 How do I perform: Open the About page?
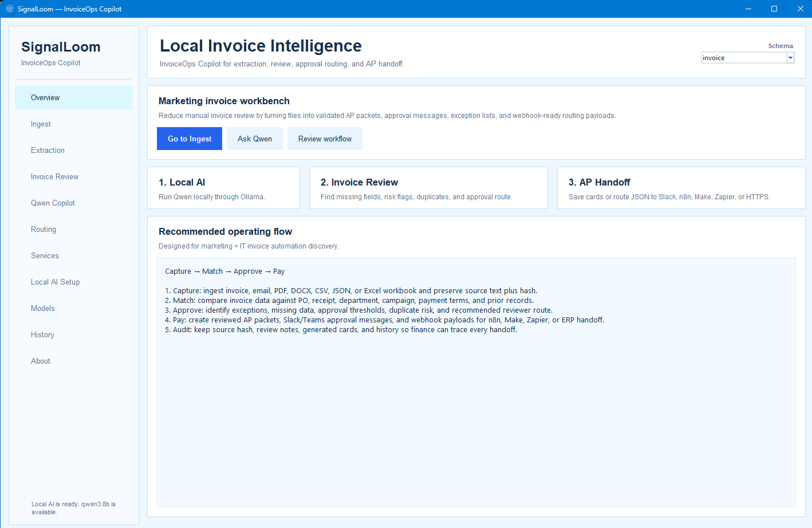point(74,361)
